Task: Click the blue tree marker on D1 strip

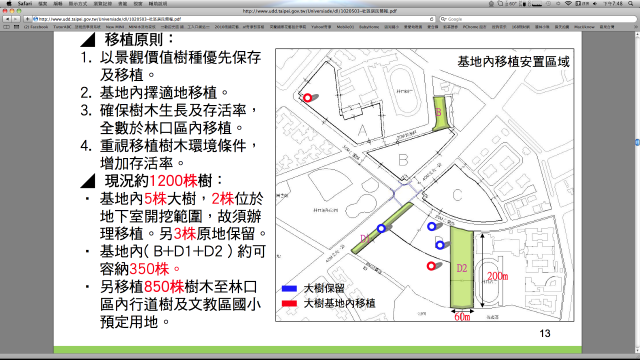Action: coord(381,229)
